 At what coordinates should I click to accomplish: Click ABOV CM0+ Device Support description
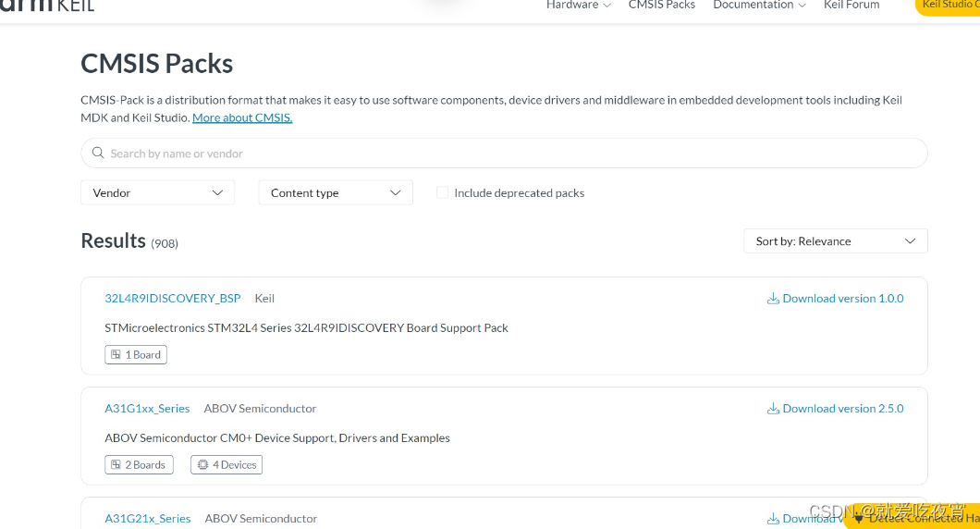[x=276, y=437]
